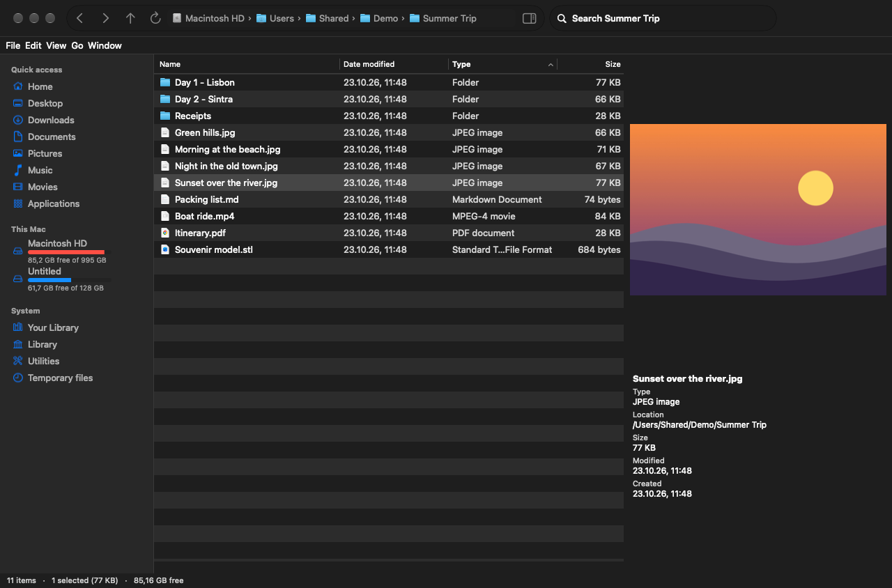Open the Go menu
This screenshot has height=588, width=892.
[x=77, y=45]
